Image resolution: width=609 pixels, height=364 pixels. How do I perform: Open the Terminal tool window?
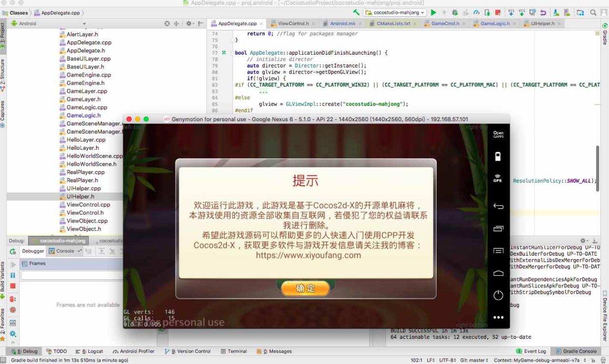233,351
